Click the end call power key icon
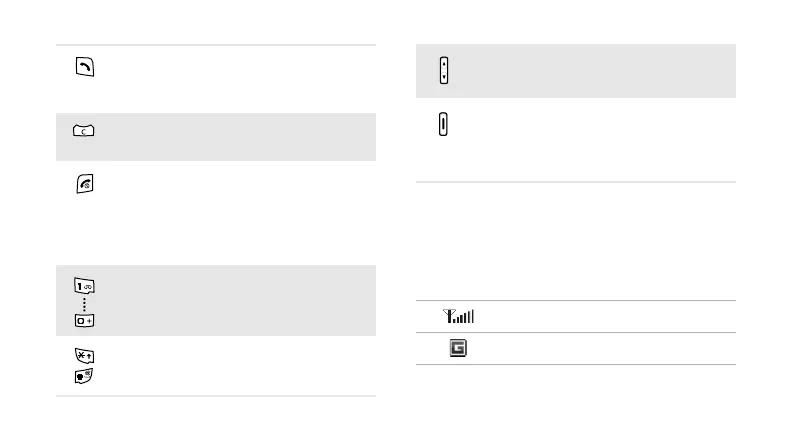This screenshot has width=792, height=430. 81,184
